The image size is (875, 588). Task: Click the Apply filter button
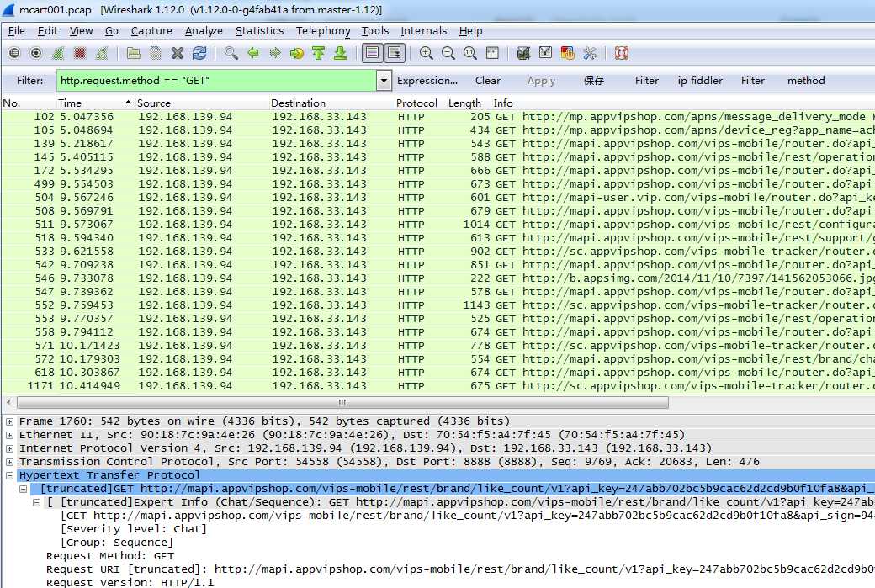[541, 80]
